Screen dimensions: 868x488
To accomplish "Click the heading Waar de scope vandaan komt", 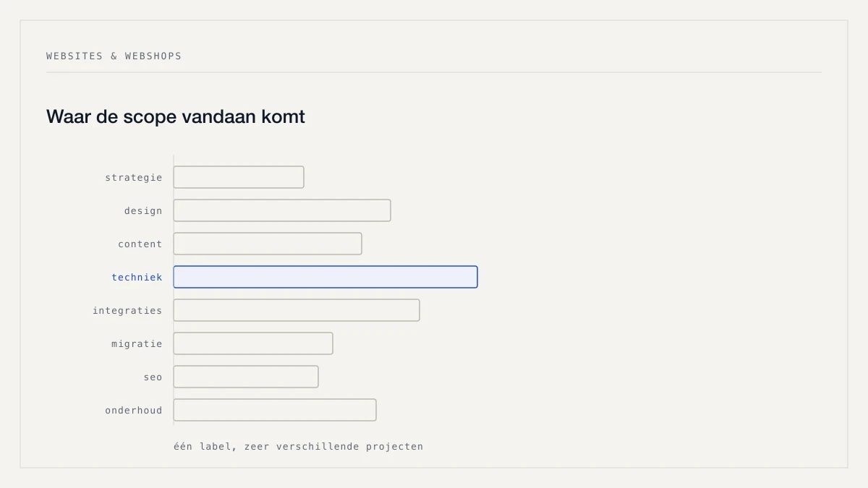I will click(176, 116).
